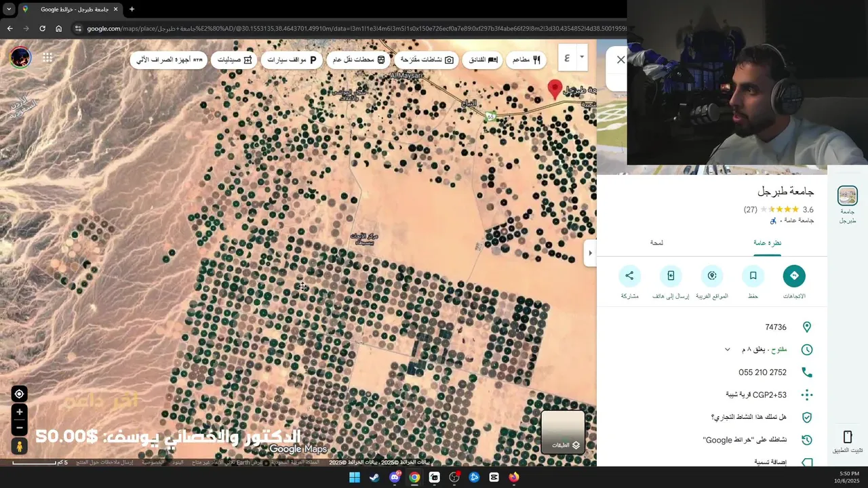Screen dimensions: 868x488
Task: Open the tab search dropdown arrow
Action: pos(9,9)
